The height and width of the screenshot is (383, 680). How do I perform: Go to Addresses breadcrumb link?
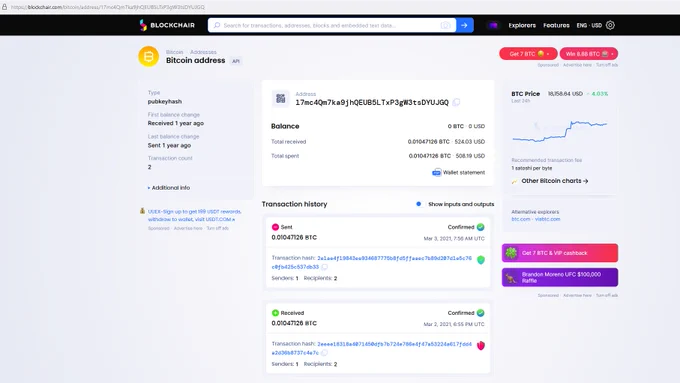(x=203, y=52)
